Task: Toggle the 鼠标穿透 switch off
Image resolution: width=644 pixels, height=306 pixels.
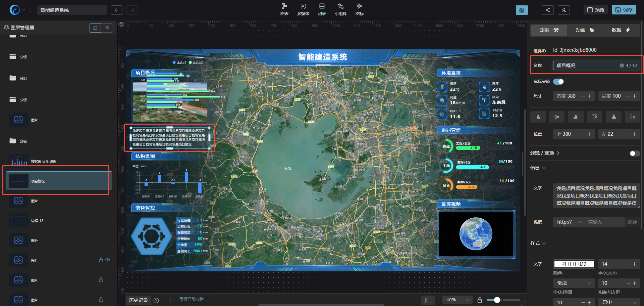Action: [x=558, y=82]
